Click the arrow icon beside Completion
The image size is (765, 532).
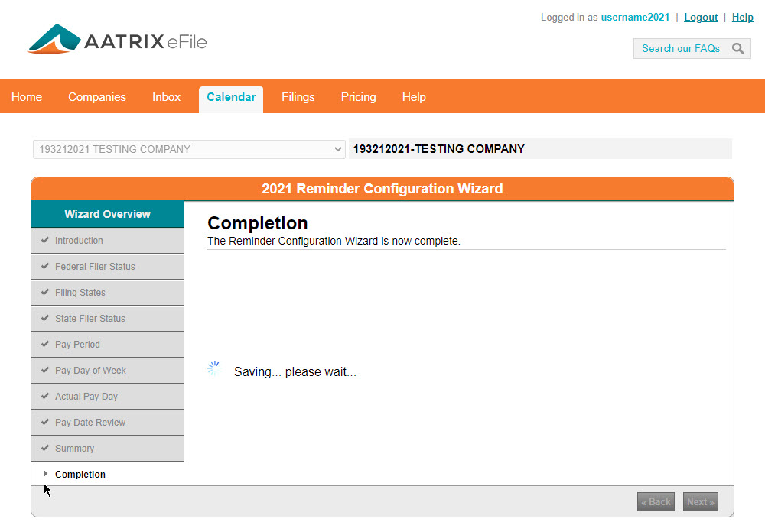click(x=46, y=474)
